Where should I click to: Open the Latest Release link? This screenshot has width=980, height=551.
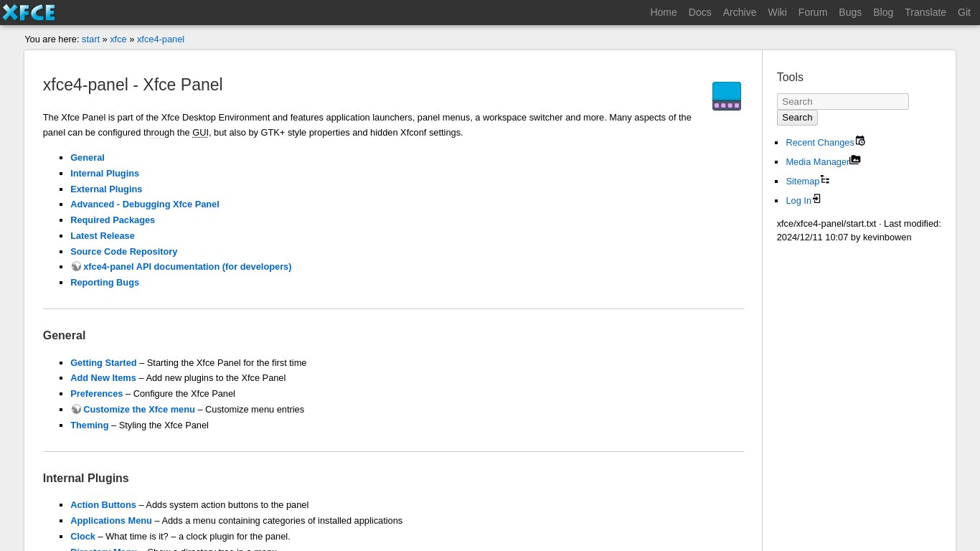[x=103, y=236]
